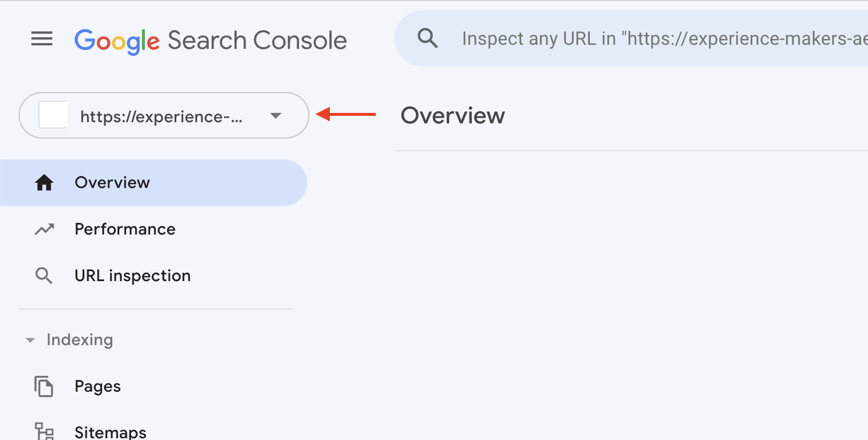Click the Search Console title text

pyautogui.click(x=257, y=41)
